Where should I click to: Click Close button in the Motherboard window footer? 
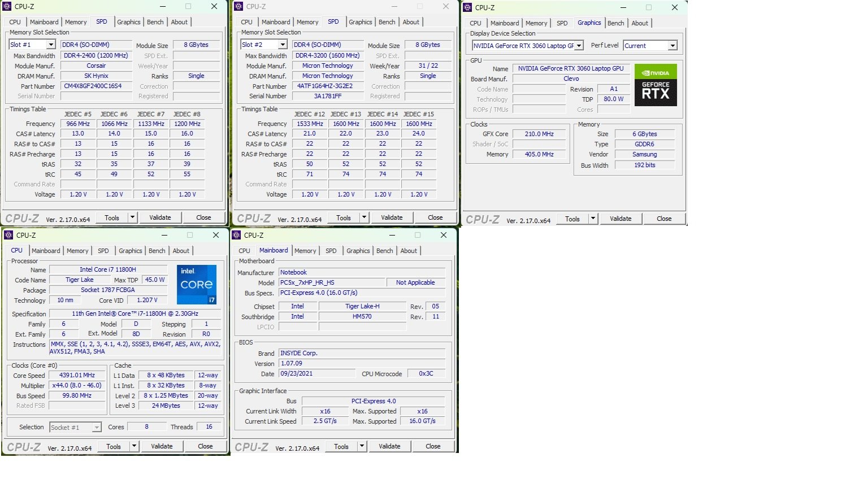point(433,446)
